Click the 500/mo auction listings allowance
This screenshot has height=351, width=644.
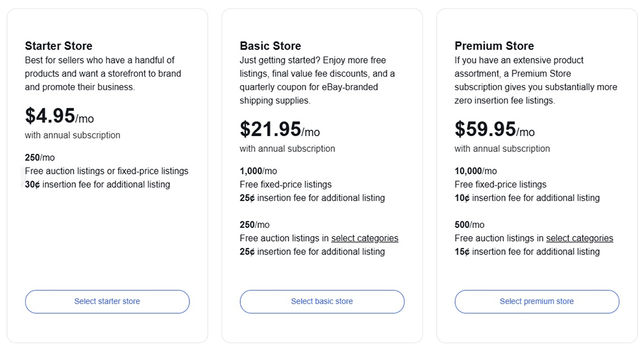pos(469,225)
